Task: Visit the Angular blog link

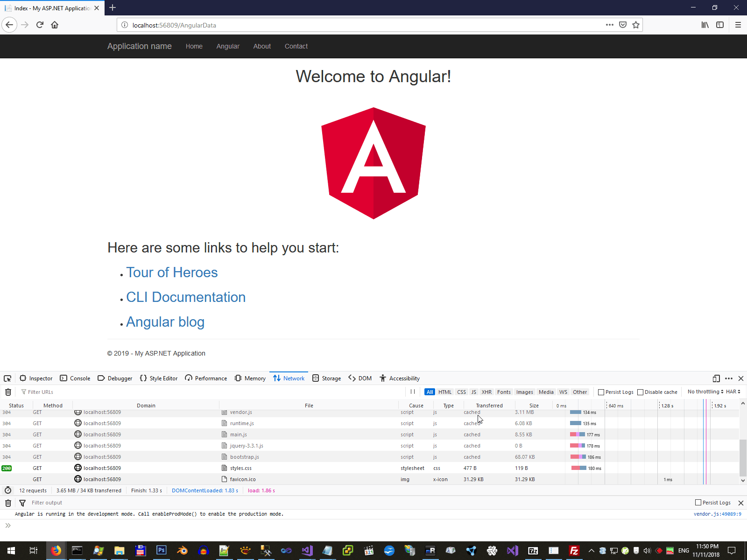Action: [x=165, y=322]
